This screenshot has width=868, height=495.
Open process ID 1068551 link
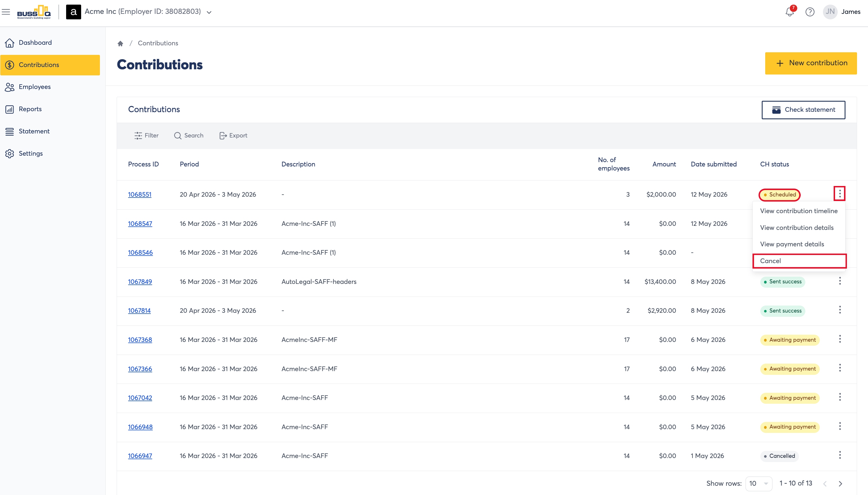click(x=140, y=194)
